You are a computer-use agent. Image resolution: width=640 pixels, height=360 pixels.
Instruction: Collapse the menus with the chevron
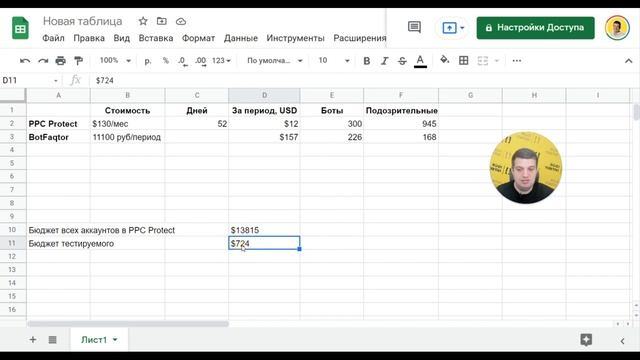[x=629, y=61]
